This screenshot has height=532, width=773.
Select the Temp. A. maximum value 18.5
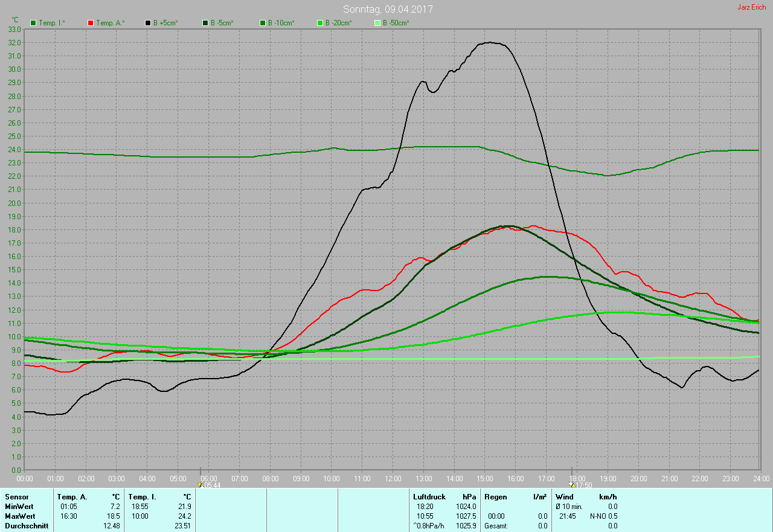[x=113, y=516]
